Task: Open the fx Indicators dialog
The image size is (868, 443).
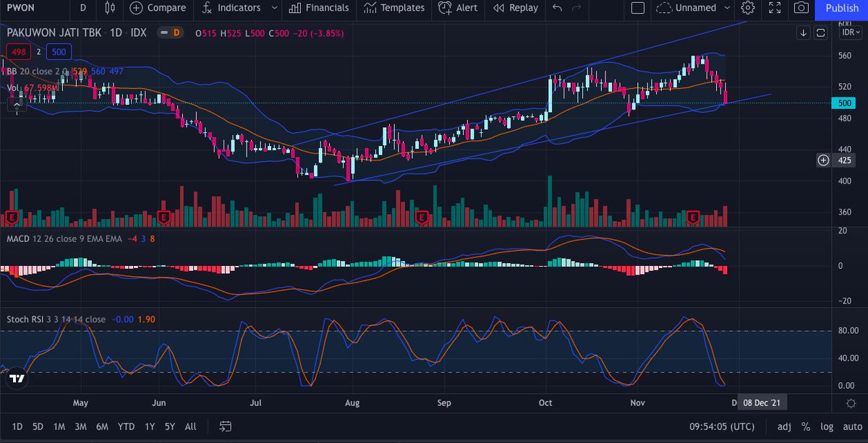Action: (x=230, y=8)
